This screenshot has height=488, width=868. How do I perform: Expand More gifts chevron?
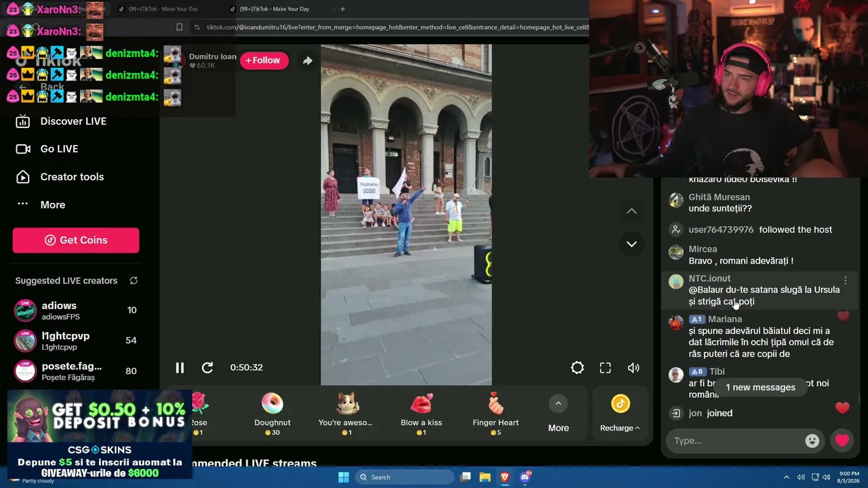(x=558, y=404)
